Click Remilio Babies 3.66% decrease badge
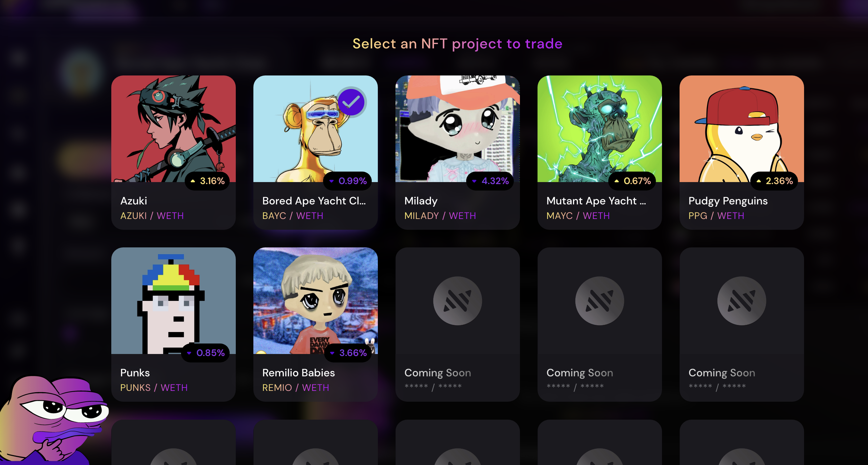Image resolution: width=868 pixels, height=465 pixels. [348, 353]
